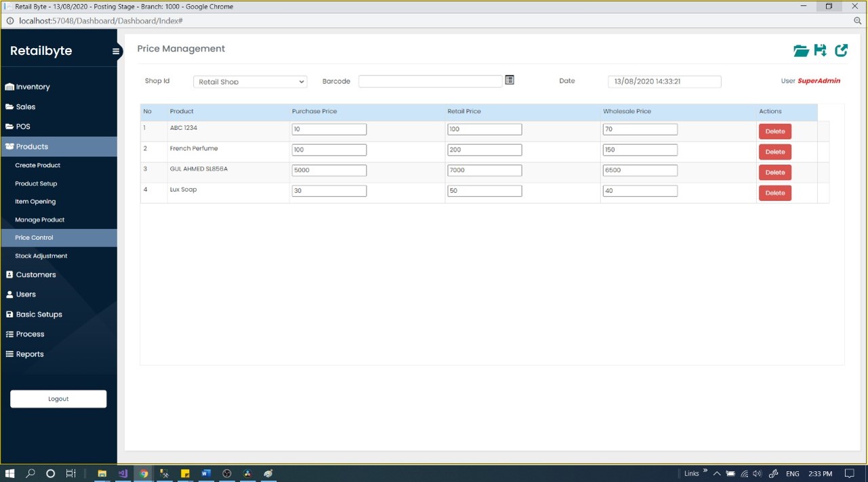Screen dimensions: 868x482
Task: Click the Logout button
Action: 58,399
